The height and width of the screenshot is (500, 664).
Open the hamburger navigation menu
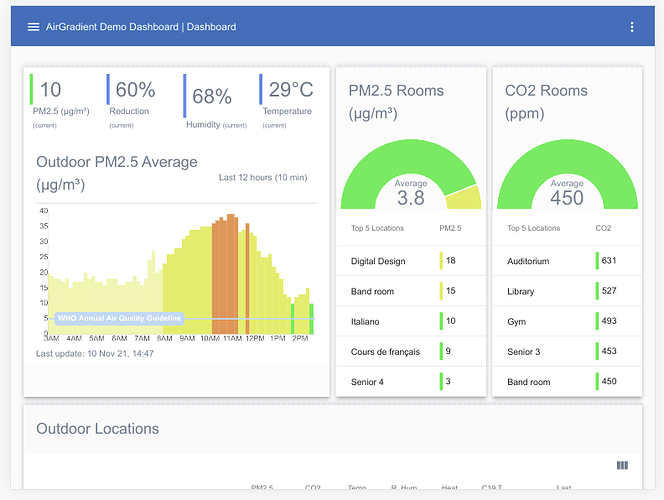click(33, 27)
